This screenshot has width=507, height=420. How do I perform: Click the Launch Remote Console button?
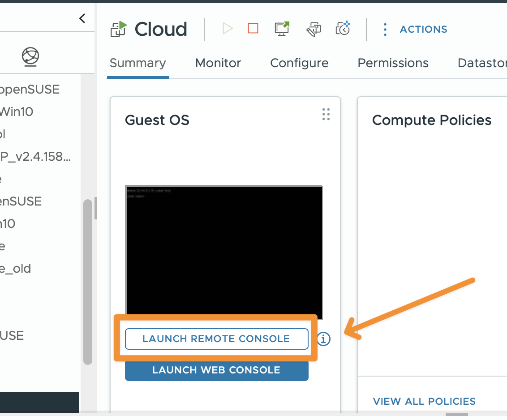coord(216,339)
